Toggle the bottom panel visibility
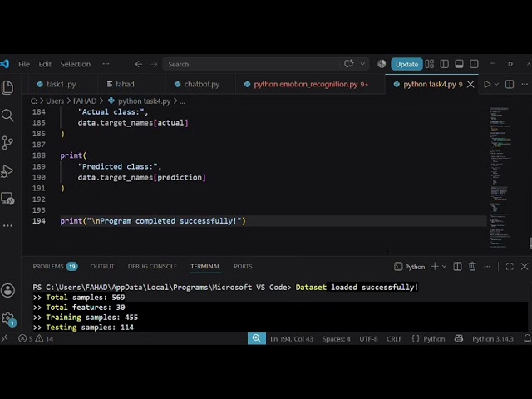Screen dimensions: 532x399 (459, 64)
